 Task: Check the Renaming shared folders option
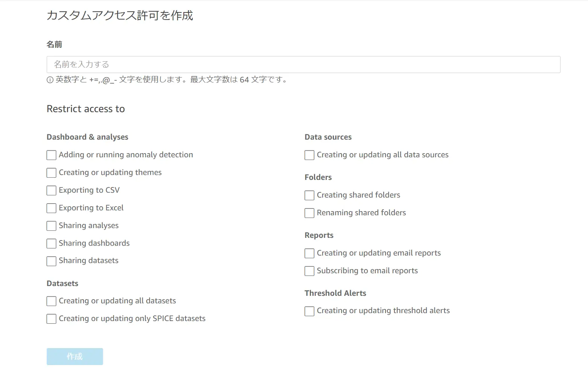309,213
